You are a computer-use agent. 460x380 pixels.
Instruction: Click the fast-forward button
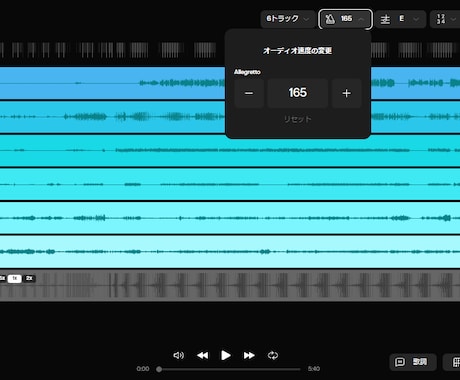(x=249, y=355)
